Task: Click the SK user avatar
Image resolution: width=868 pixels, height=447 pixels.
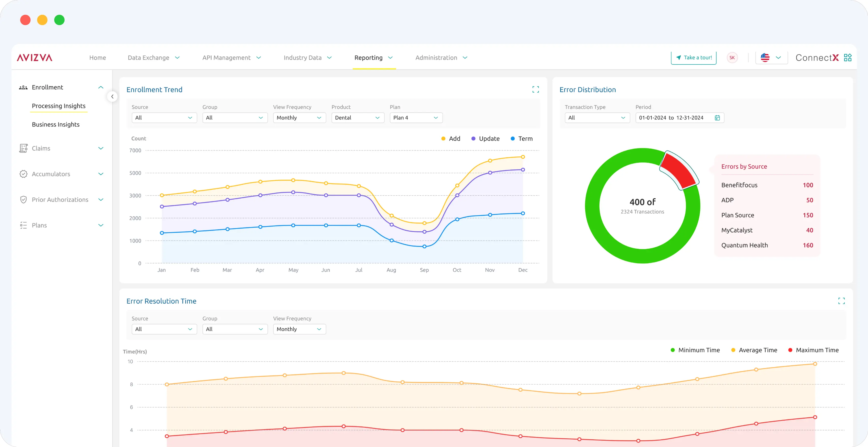Action: pos(732,58)
